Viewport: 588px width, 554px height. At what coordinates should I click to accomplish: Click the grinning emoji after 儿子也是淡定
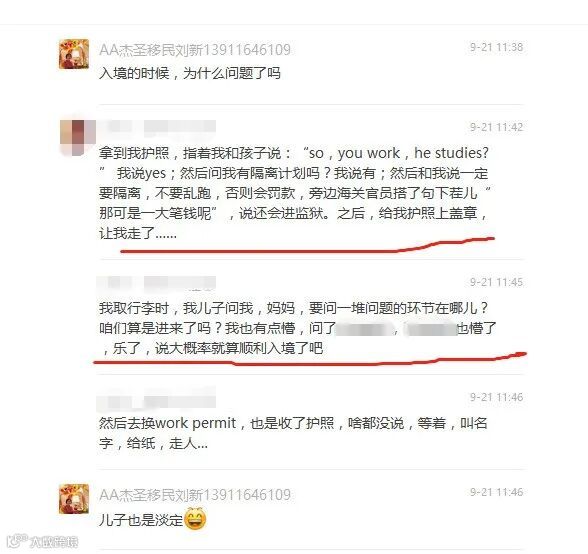coord(195,518)
